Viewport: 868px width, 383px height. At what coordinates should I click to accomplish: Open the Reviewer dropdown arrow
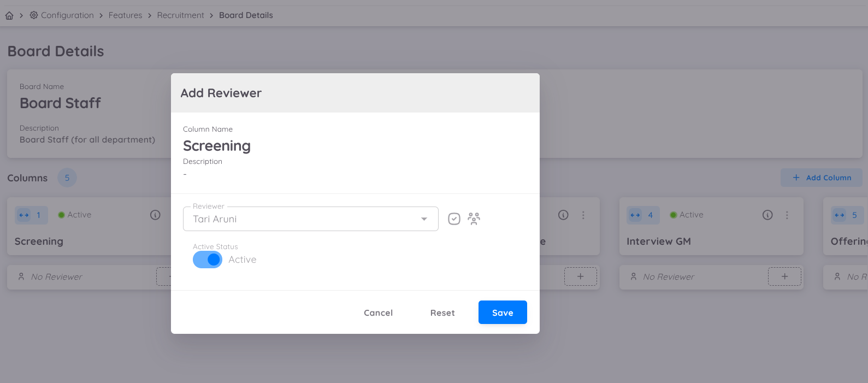424,219
